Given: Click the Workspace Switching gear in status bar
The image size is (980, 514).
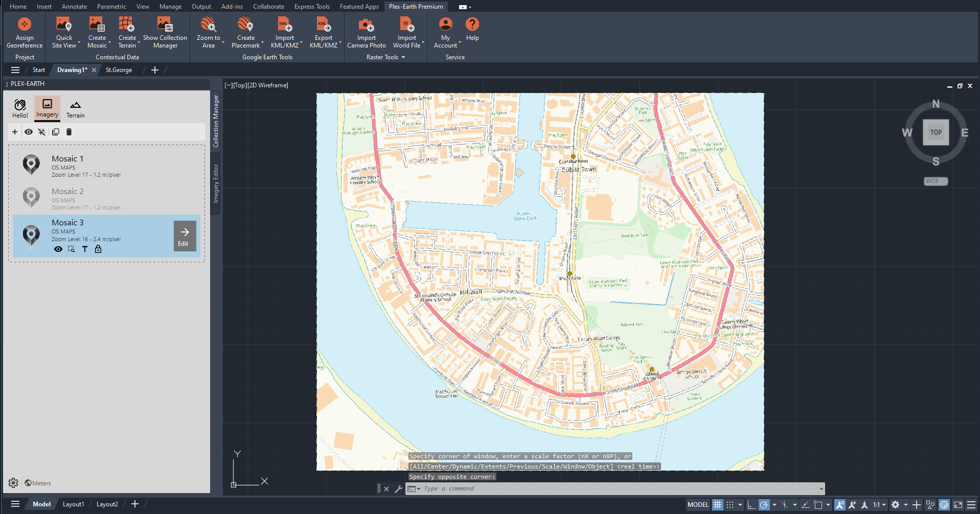Looking at the screenshot, I should tap(896, 505).
